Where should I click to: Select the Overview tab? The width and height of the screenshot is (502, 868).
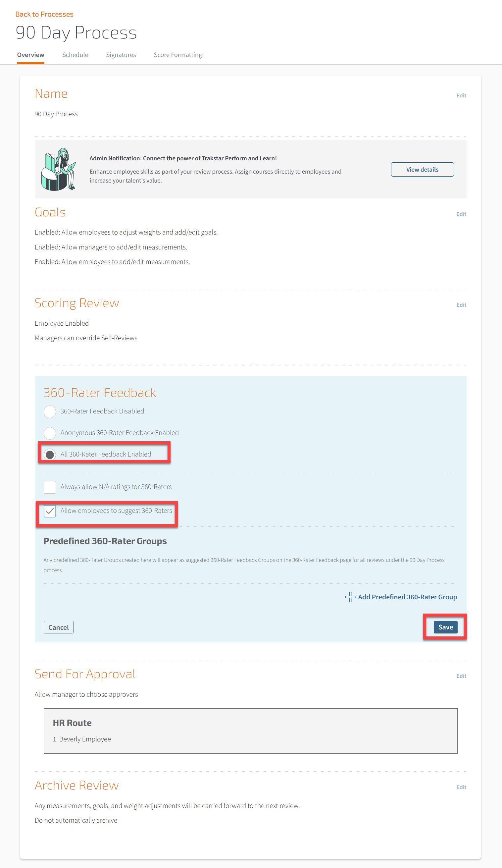pos(31,55)
